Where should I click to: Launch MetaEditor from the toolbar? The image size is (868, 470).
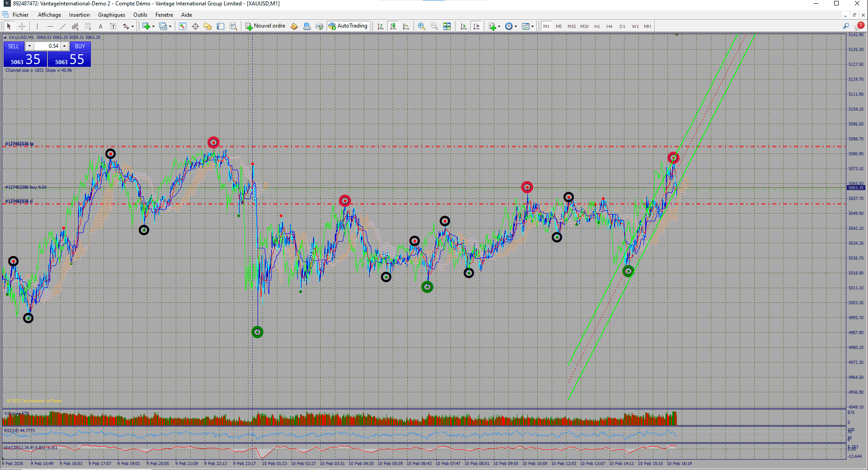click(294, 26)
